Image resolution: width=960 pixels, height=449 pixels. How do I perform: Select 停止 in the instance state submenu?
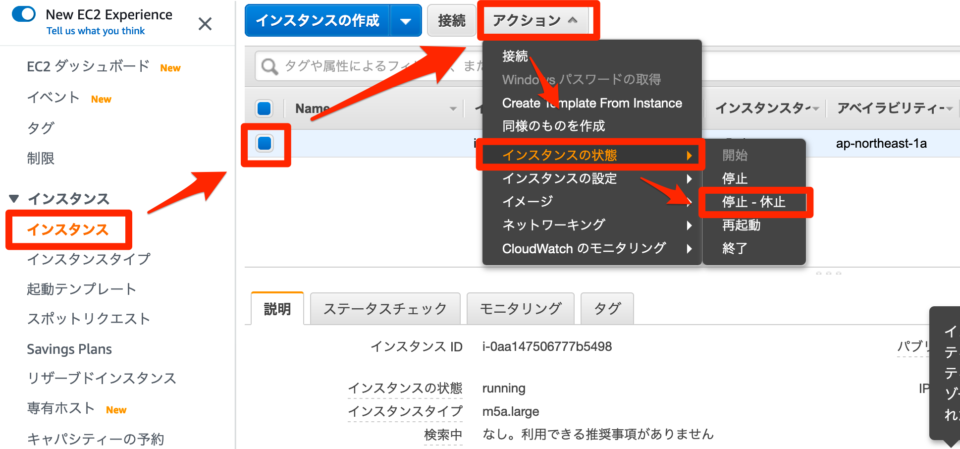[x=735, y=179]
